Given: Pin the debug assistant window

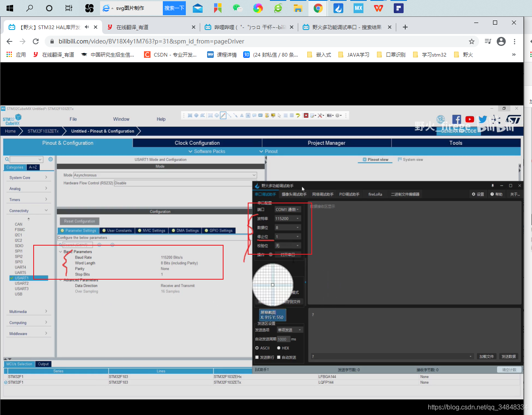Looking at the screenshot, I should (493, 186).
